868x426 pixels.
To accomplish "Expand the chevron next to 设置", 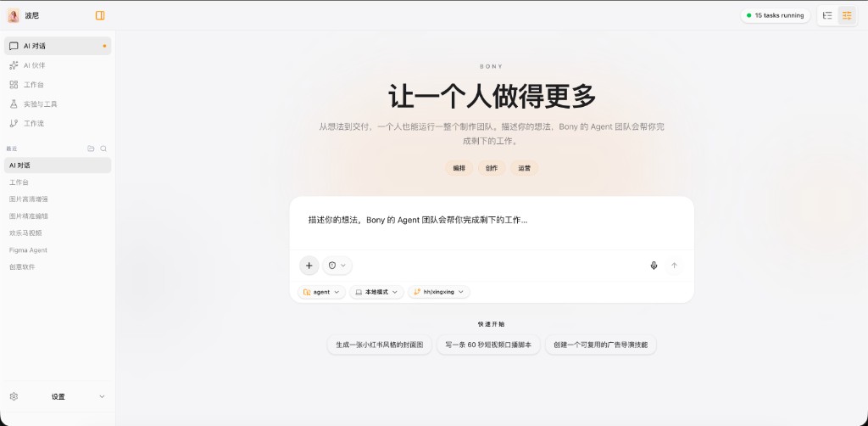I will [102, 396].
